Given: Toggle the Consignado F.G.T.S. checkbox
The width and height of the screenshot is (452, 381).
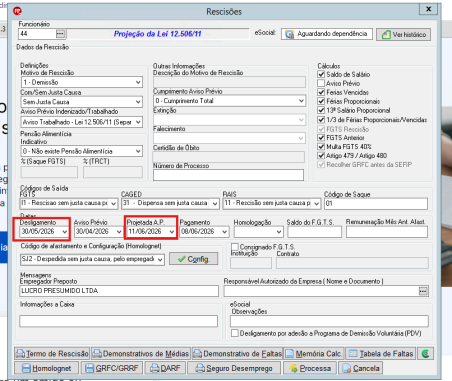Looking at the screenshot, I should click(x=235, y=247).
